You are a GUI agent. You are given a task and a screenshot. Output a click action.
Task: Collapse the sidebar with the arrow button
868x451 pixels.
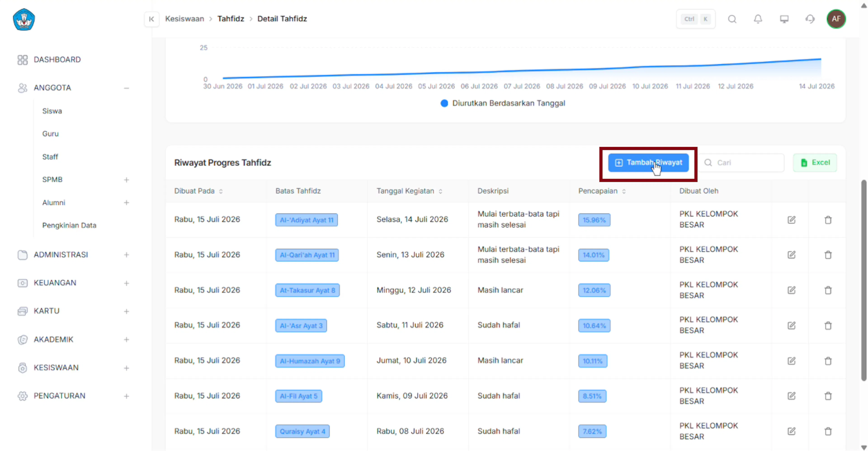(x=152, y=19)
